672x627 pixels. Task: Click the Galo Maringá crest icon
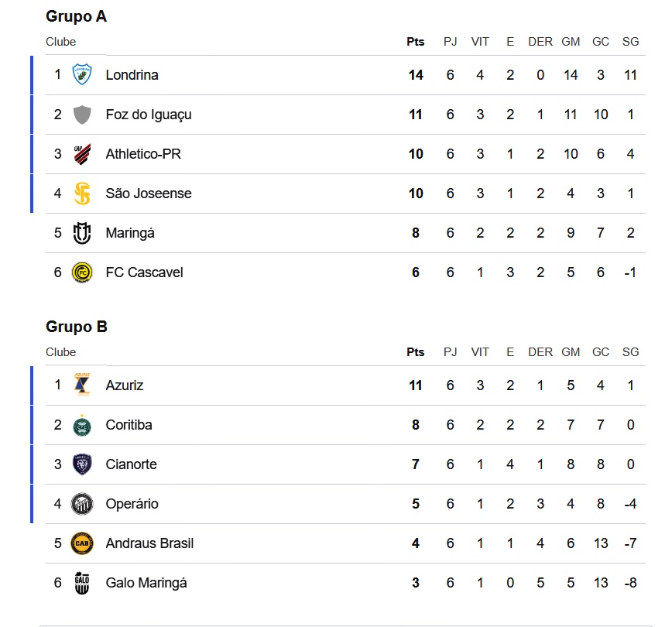coord(82,583)
